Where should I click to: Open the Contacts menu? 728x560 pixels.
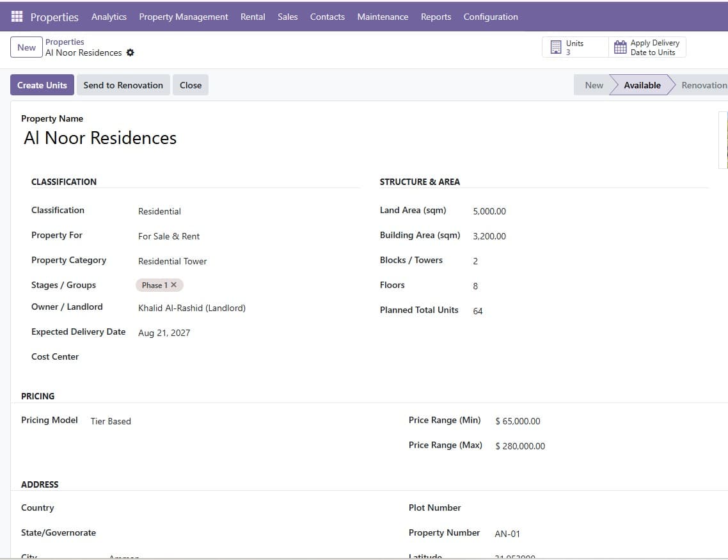pyautogui.click(x=328, y=17)
